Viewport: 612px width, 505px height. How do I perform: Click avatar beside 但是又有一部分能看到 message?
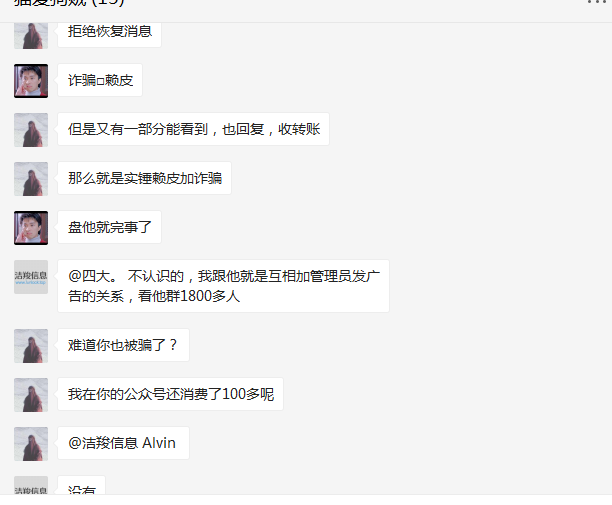pos(31,130)
